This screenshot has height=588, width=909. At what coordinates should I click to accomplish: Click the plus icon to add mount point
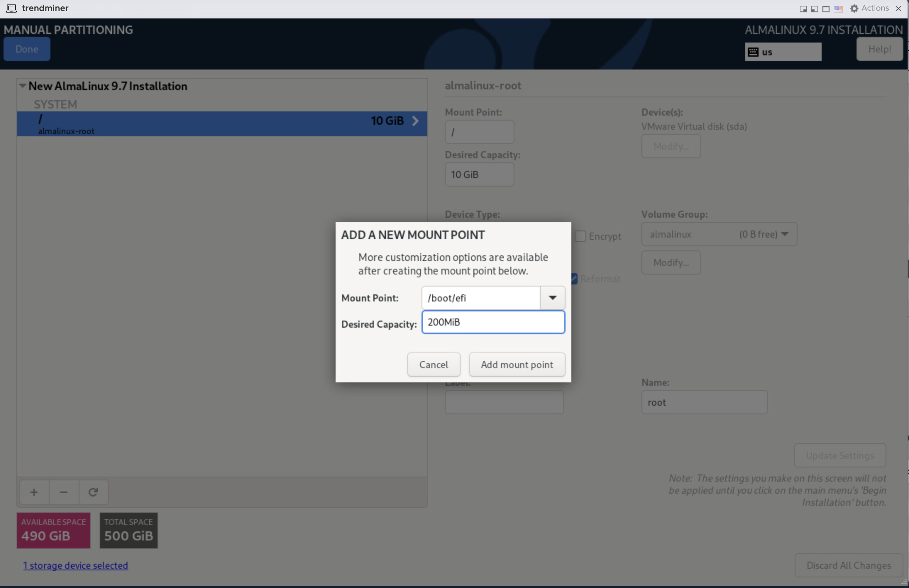(34, 492)
